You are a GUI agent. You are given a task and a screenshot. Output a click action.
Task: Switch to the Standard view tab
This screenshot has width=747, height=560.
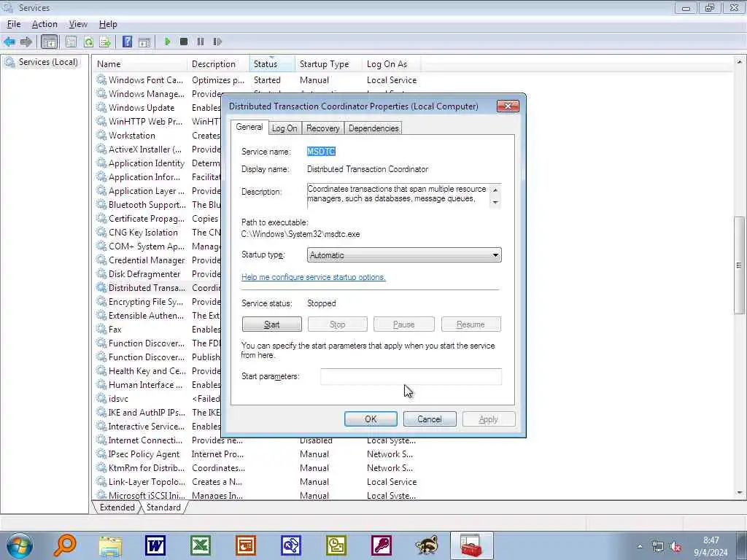[163, 507]
